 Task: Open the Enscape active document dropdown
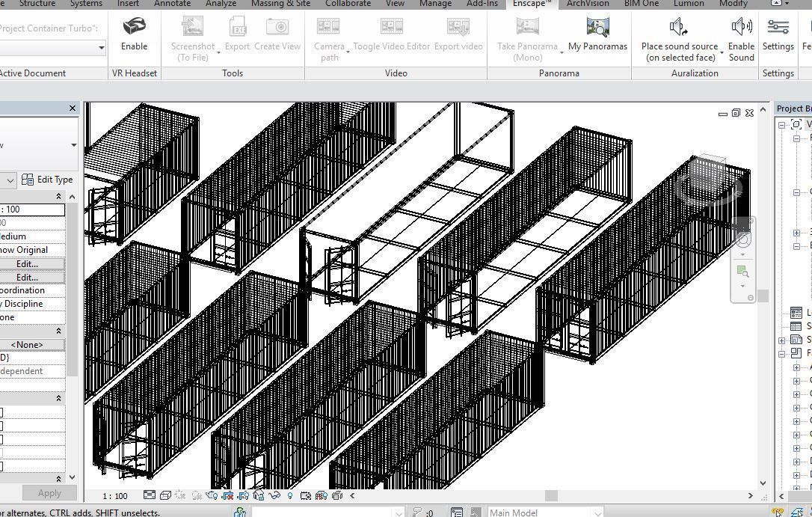tap(102, 48)
